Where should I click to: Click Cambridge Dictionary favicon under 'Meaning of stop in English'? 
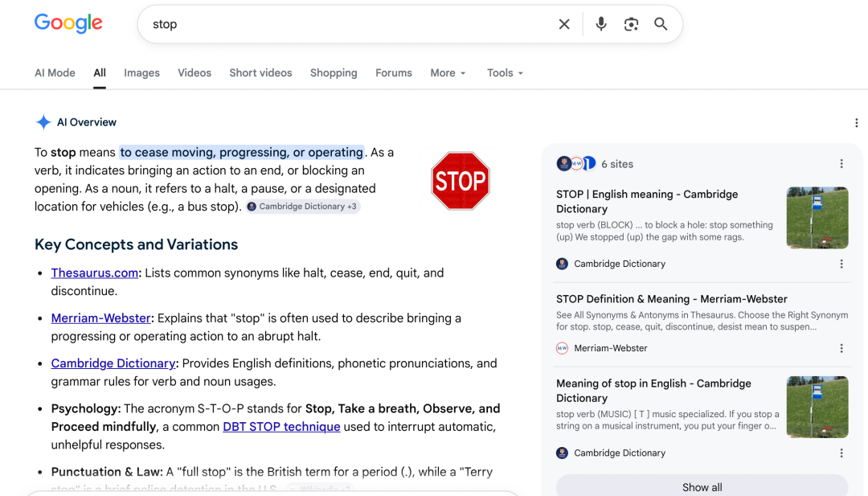pyautogui.click(x=562, y=453)
